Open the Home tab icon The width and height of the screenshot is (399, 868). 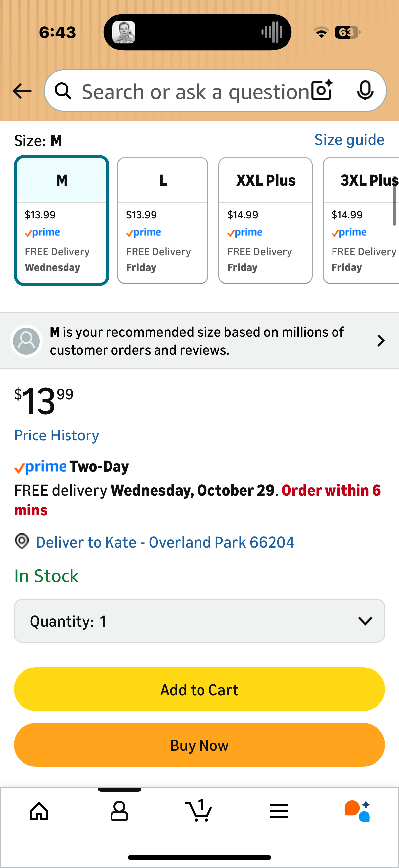click(39, 811)
